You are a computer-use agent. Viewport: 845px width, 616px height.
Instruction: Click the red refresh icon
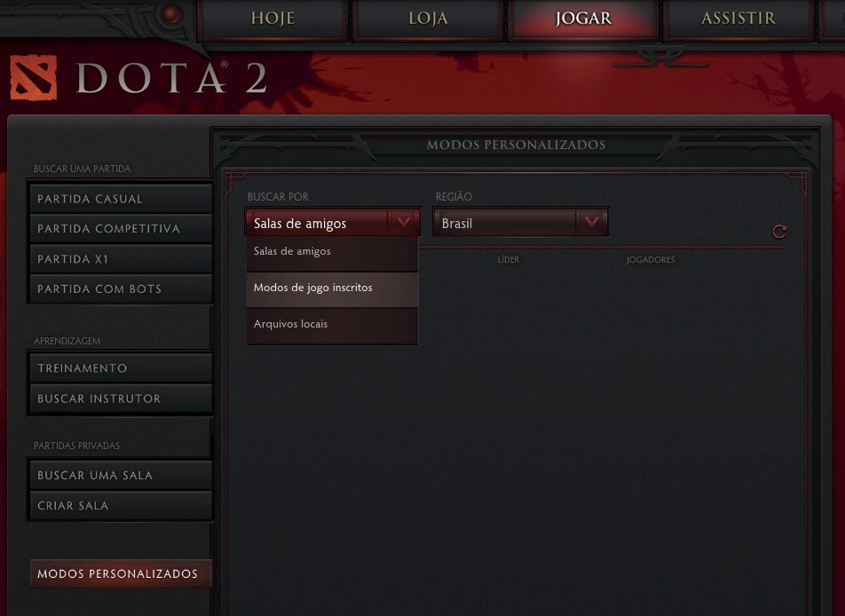click(x=779, y=232)
